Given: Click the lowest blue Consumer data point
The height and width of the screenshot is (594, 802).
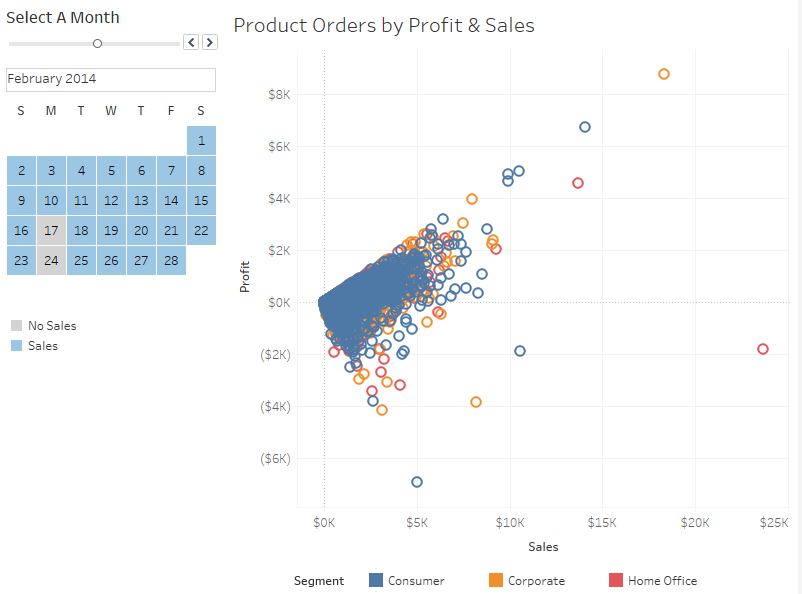Looking at the screenshot, I should (416, 481).
